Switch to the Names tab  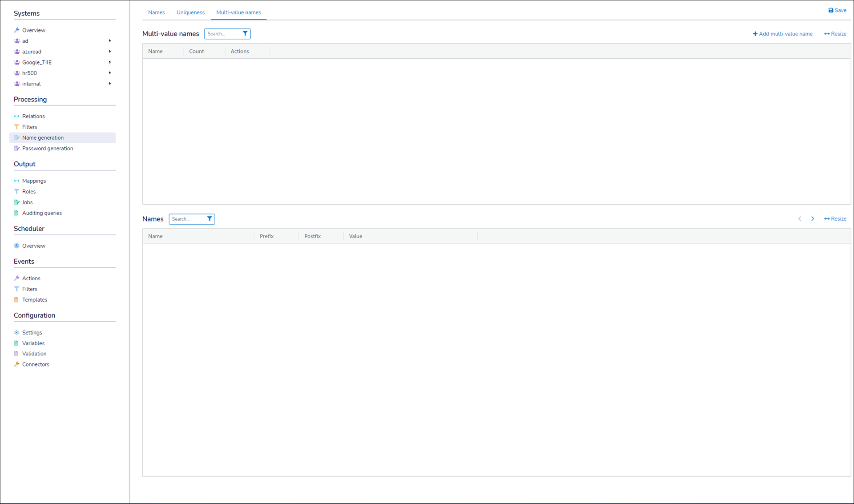click(156, 12)
